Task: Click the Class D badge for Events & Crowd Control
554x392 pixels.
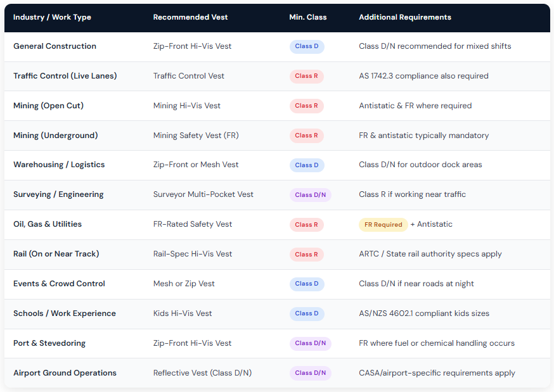Action: (307, 284)
